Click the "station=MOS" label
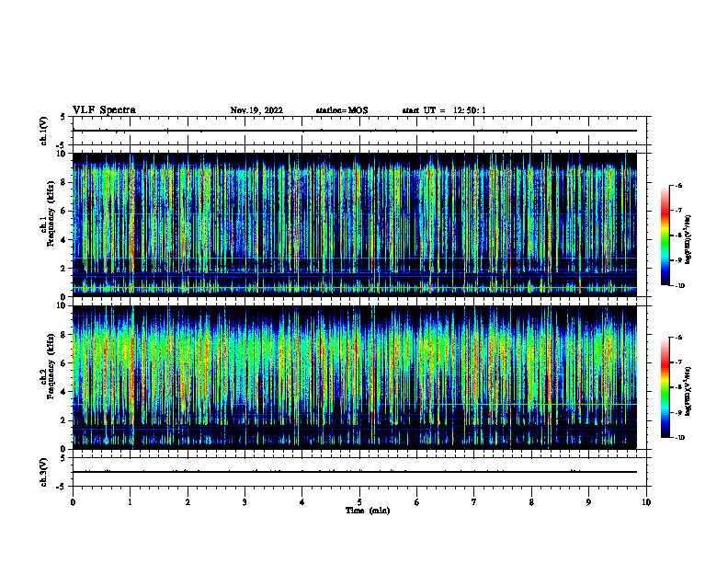Screen dimensions: 728x563 (x=342, y=110)
